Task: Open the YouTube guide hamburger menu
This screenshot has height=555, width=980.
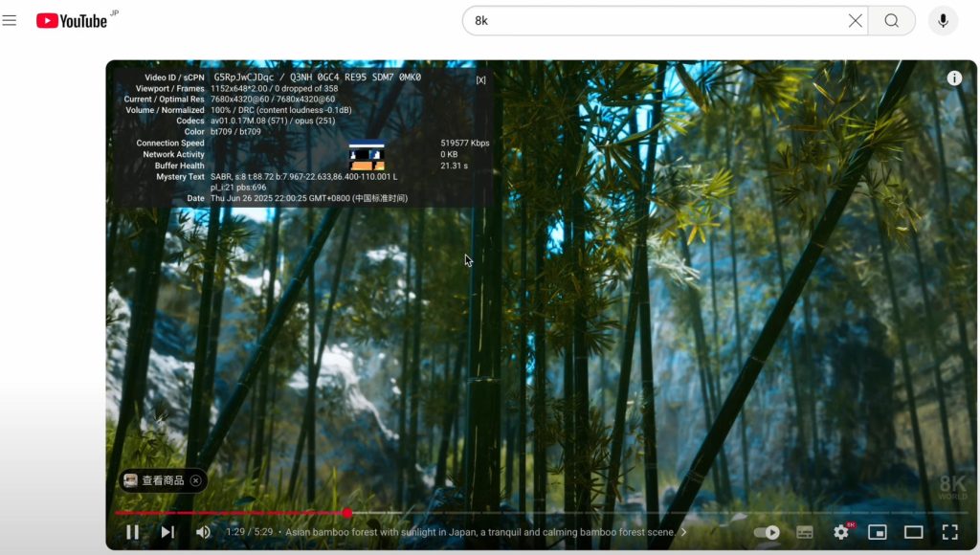Action: tap(10, 21)
